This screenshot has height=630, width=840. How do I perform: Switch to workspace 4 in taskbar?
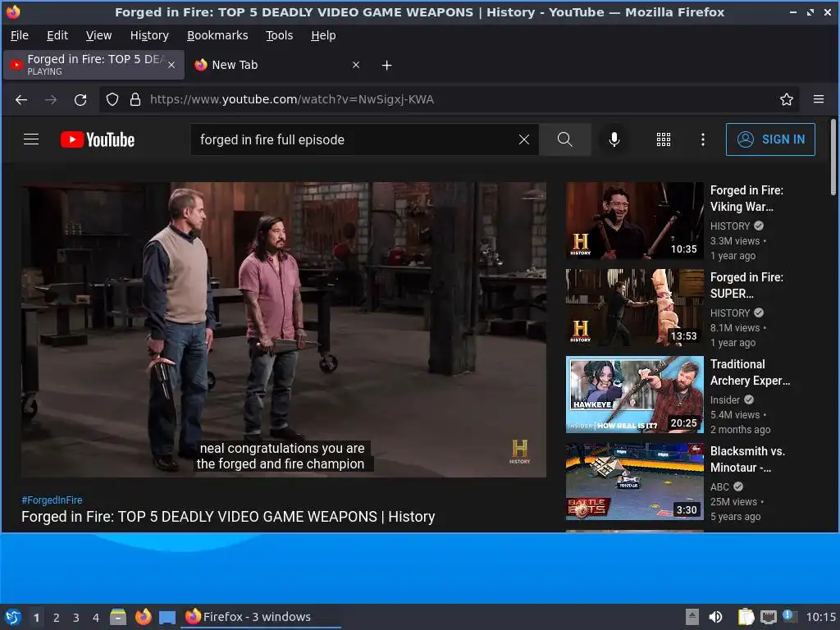(96, 617)
